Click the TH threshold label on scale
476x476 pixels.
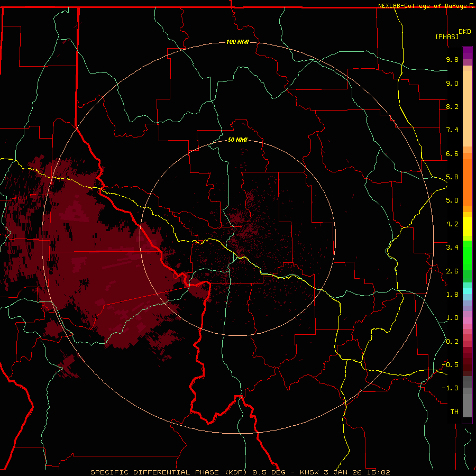[454, 412]
